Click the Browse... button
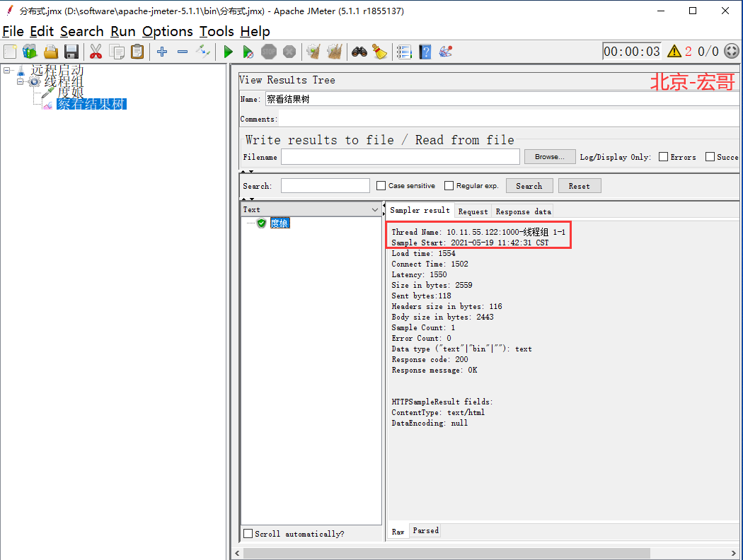This screenshot has height=560, width=743. click(550, 157)
